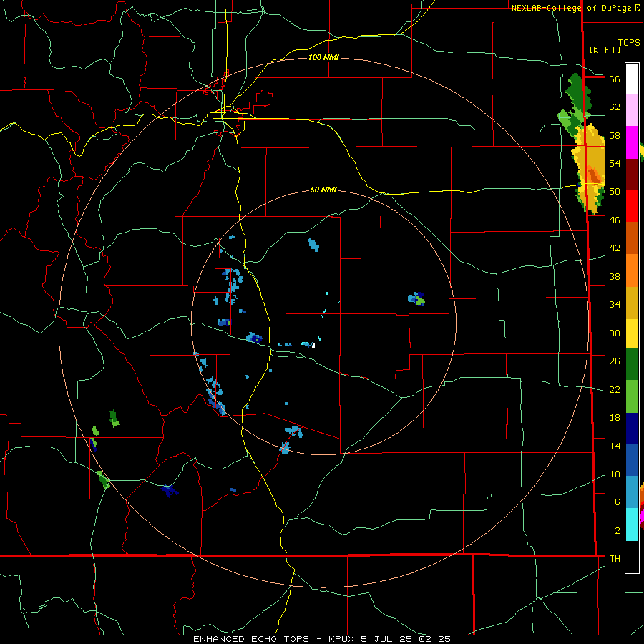The height and width of the screenshot is (644, 644).
Task: Select the light green legend swatch
Action: pos(632,396)
